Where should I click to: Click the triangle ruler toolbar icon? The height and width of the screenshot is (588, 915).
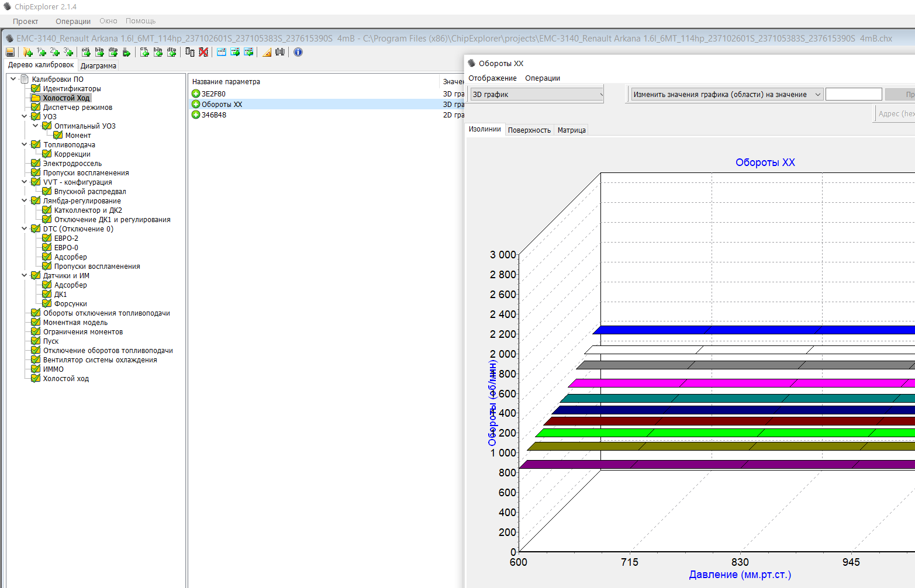(267, 52)
